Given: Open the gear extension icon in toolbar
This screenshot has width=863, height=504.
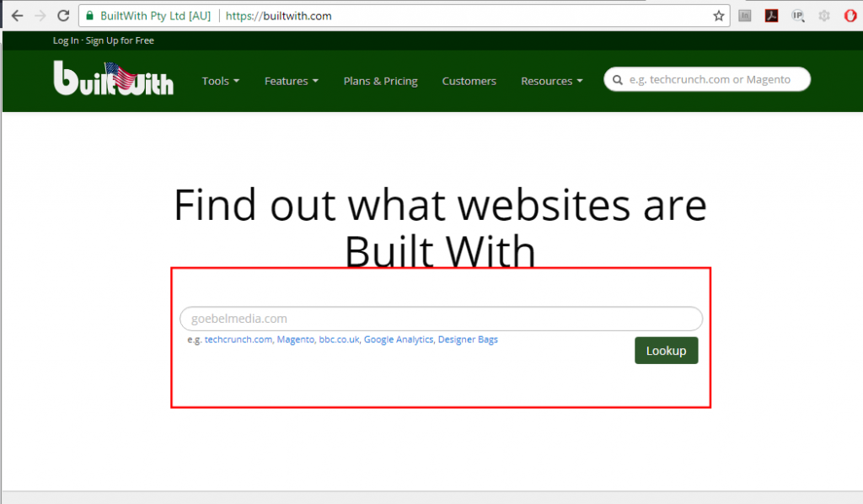Looking at the screenshot, I should (x=824, y=15).
